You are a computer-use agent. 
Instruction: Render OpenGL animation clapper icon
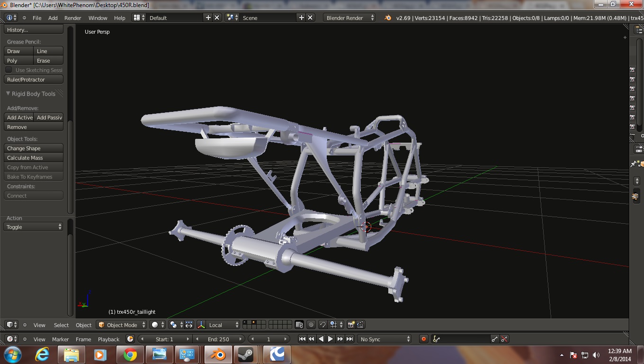tap(360, 325)
